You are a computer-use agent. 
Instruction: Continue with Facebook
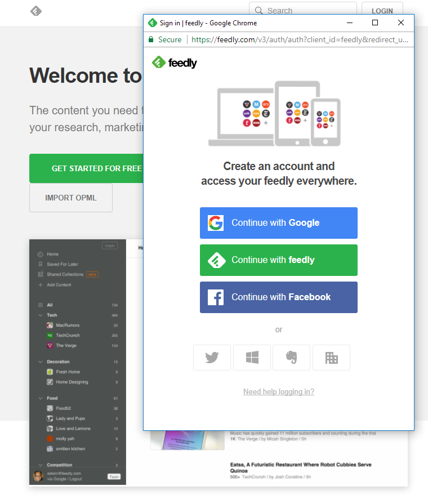click(x=278, y=297)
